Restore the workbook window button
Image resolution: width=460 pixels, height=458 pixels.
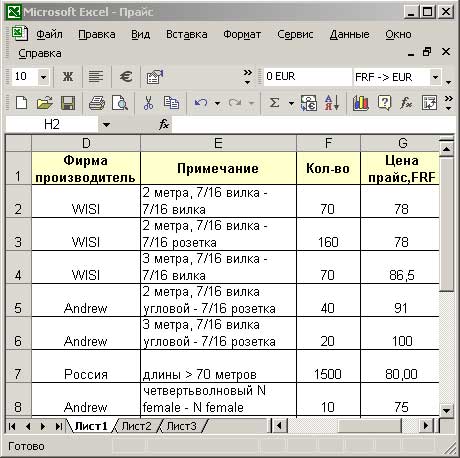coord(427,52)
